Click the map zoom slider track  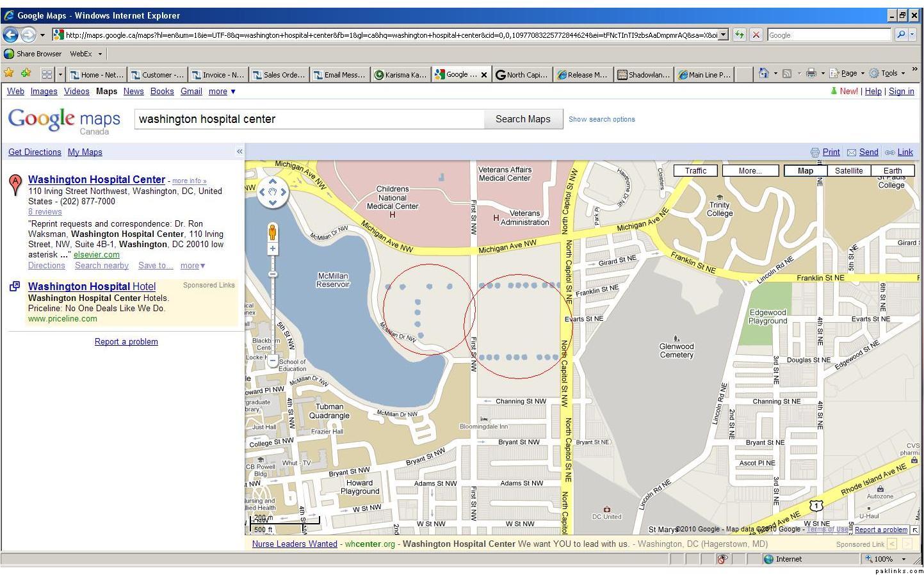pyautogui.click(x=272, y=304)
